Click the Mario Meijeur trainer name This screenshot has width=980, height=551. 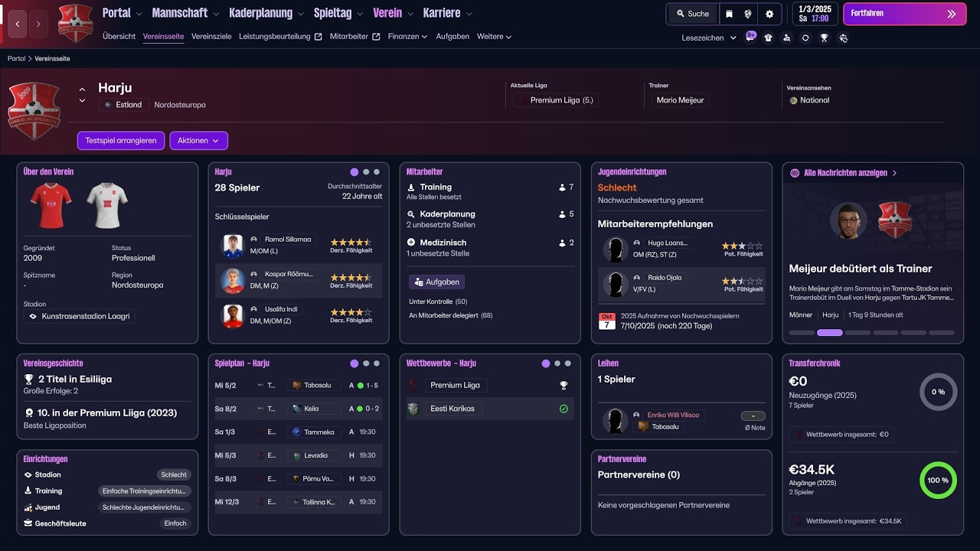click(680, 100)
